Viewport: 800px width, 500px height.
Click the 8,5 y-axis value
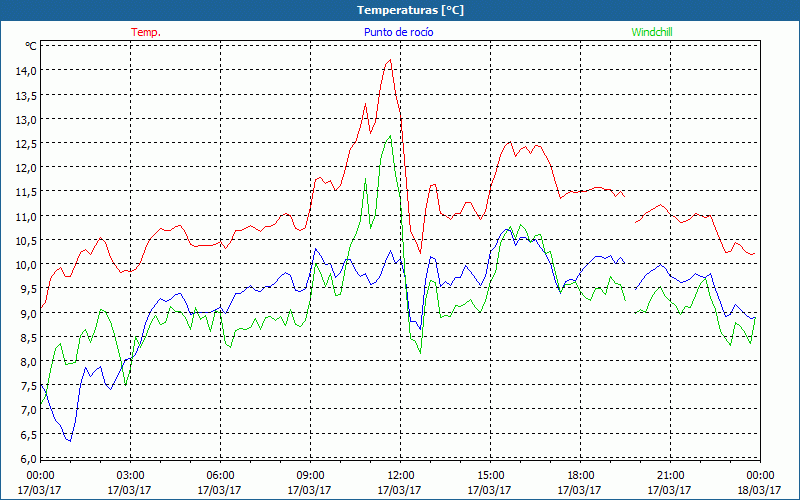point(29,338)
